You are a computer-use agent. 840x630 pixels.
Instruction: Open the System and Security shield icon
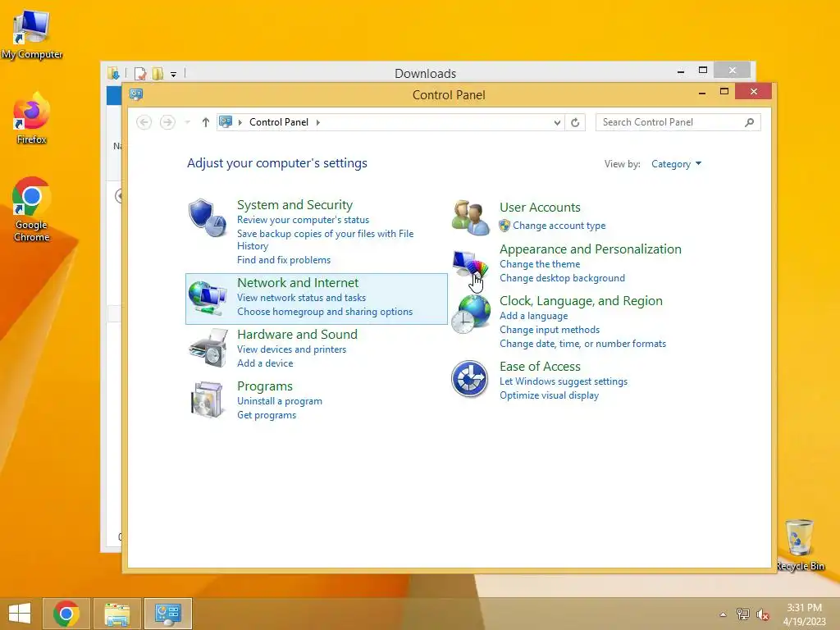pos(208,218)
